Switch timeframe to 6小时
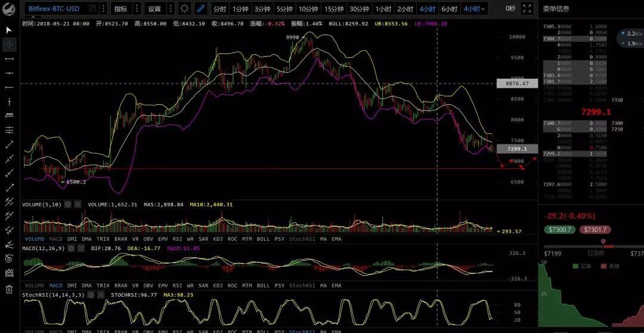This screenshot has height=333, width=644. pos(450,8)
